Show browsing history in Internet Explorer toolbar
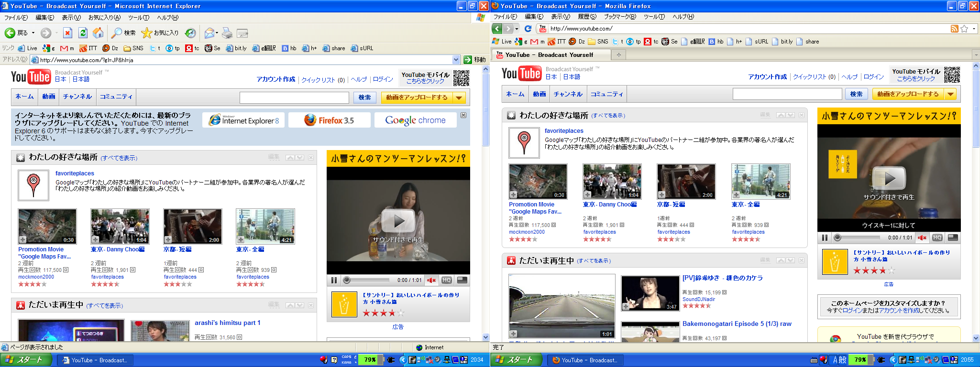 pyautogui.click(x=190, y=33)
